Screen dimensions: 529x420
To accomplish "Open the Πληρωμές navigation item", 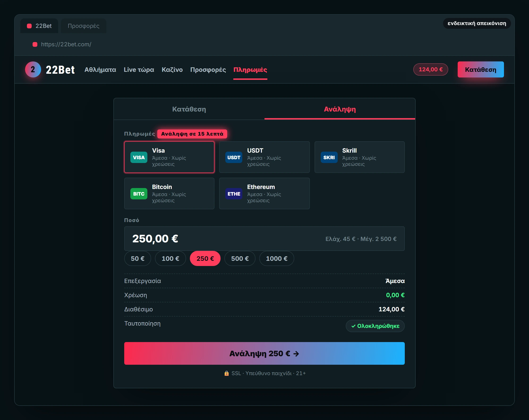I will click(x=250, y=70).
